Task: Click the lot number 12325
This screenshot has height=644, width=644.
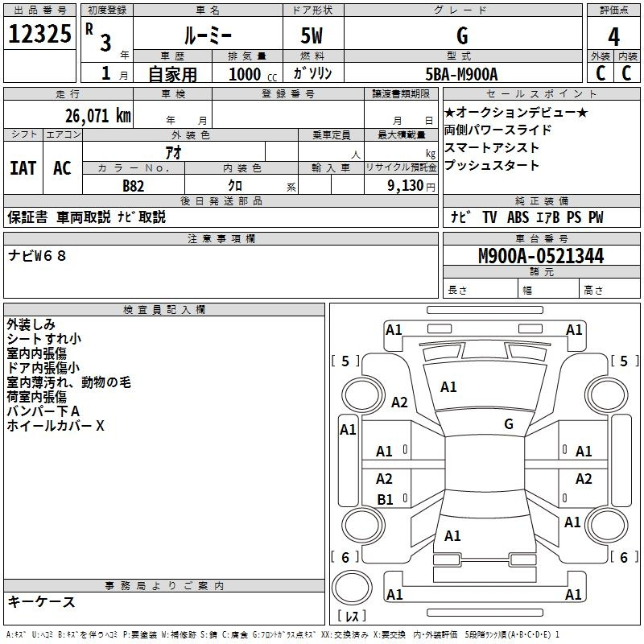Action: [x=39, y=35]
